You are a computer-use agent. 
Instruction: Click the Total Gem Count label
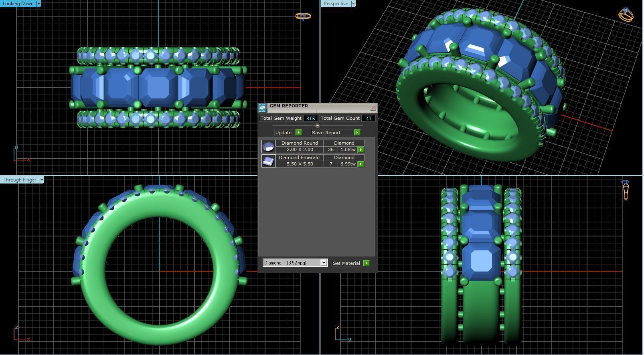[340, 118]
